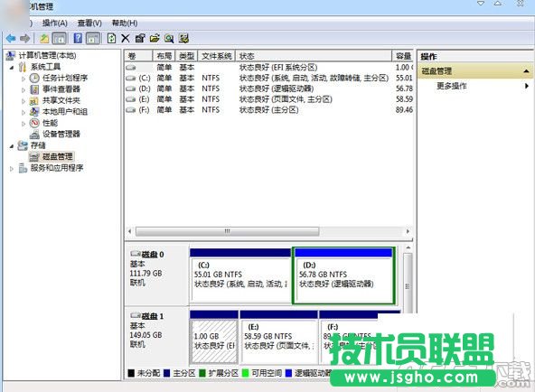The height and width of the screenshot is (392, 535).
Task: Select 共享文件夹 in the tree
Action: coord(61,100)
